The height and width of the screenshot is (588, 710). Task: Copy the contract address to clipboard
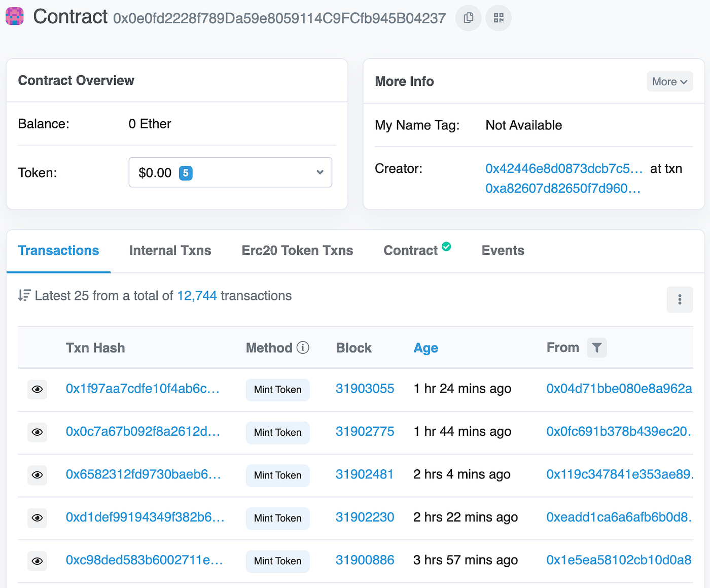468,18
